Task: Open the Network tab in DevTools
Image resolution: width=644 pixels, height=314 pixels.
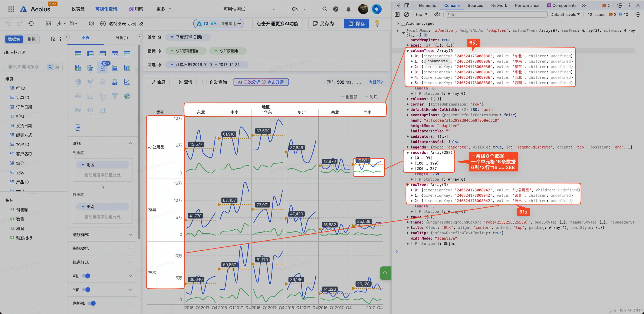Action: (x=499, y=6)
